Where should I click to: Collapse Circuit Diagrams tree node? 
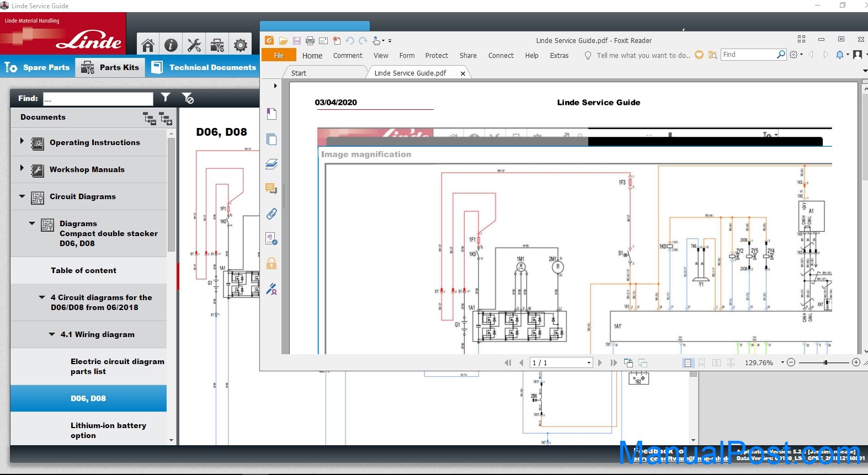click(x=22, y=196)
